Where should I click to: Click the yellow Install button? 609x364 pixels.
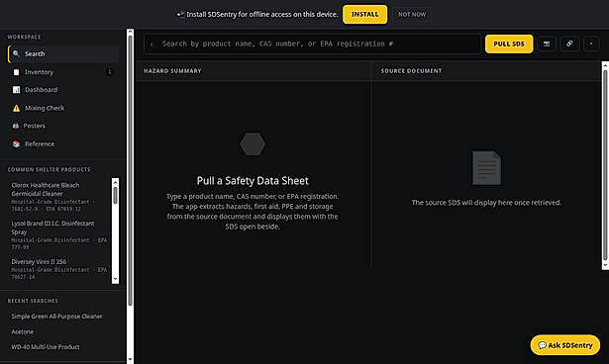click(x=364, y=15)
